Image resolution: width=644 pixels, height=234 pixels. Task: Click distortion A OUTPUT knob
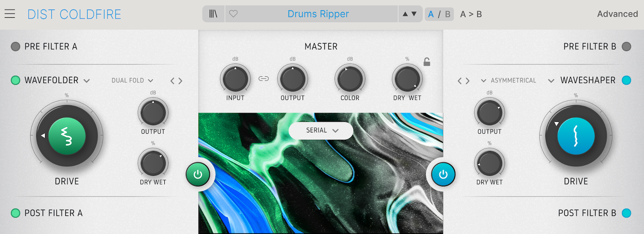click(x=153, y=113)
